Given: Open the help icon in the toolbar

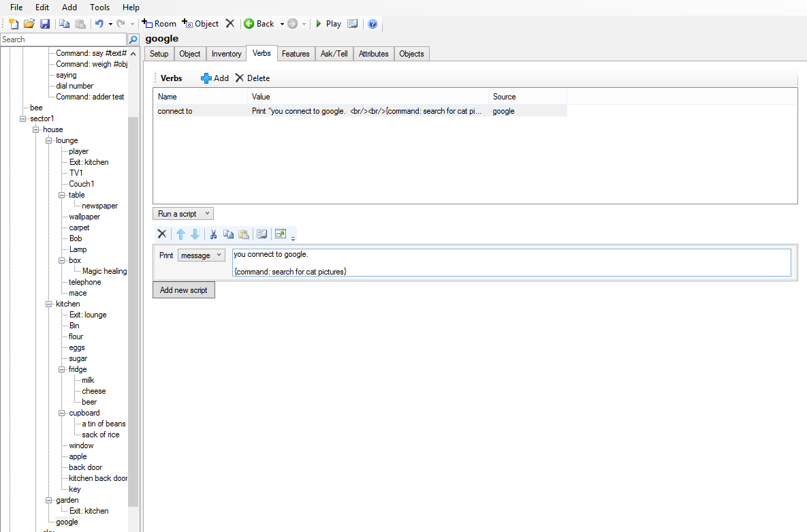Looking at the screenshot, I should pos(373,24).
